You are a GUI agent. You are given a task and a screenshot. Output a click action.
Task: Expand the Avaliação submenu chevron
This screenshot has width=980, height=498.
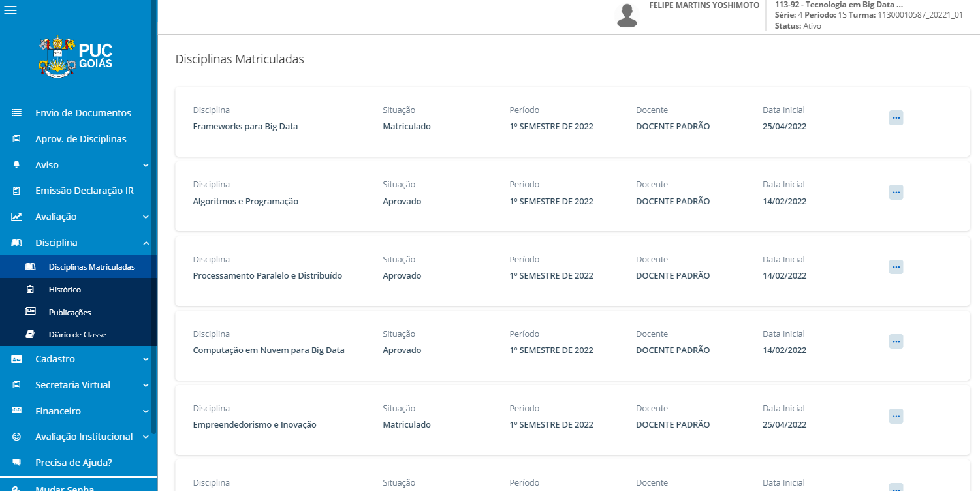click(146, 217)
